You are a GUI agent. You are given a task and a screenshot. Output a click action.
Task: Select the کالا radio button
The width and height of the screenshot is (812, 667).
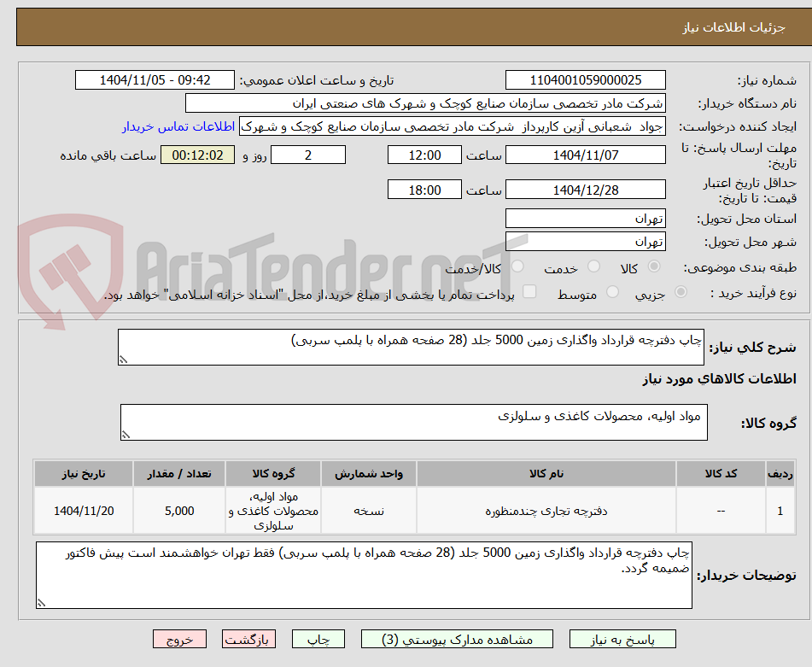[654, 267]
